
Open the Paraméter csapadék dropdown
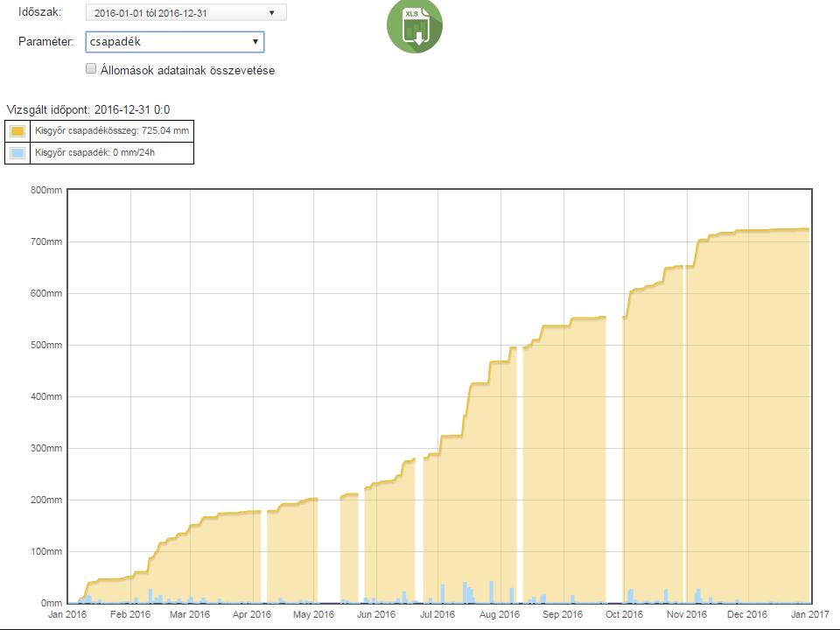[x=175, y=42]
